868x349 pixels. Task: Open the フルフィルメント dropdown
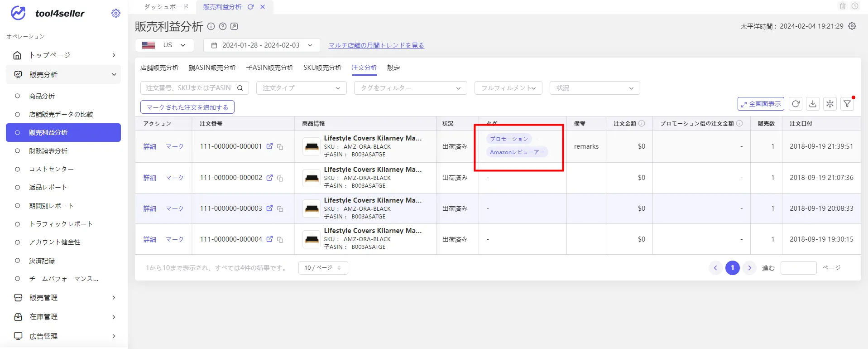[x=508, y=88]
